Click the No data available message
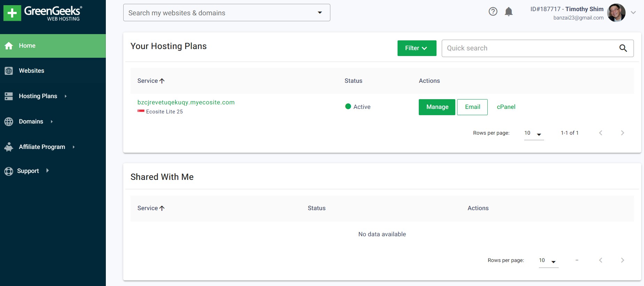The height and width of the screenshot is (286, 644). click(x=382, y=234)
